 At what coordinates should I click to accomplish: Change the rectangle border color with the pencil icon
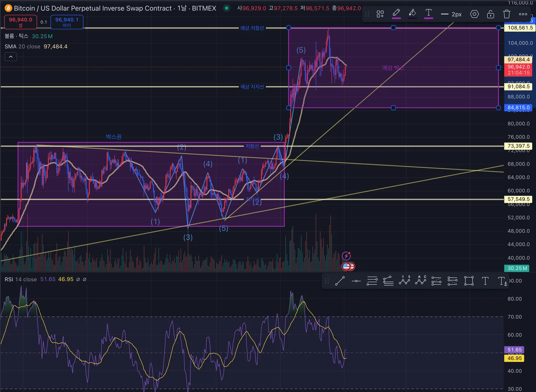[x=396, y=14]
